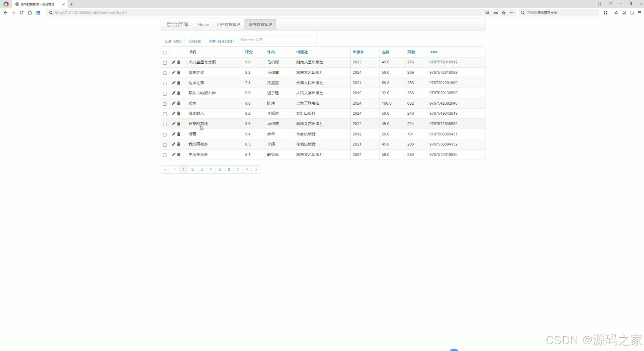Screen dimensions: 644x351
Task: Click edit pencil for 太白金星有点烦 row
Action: [x=173, y=62]
